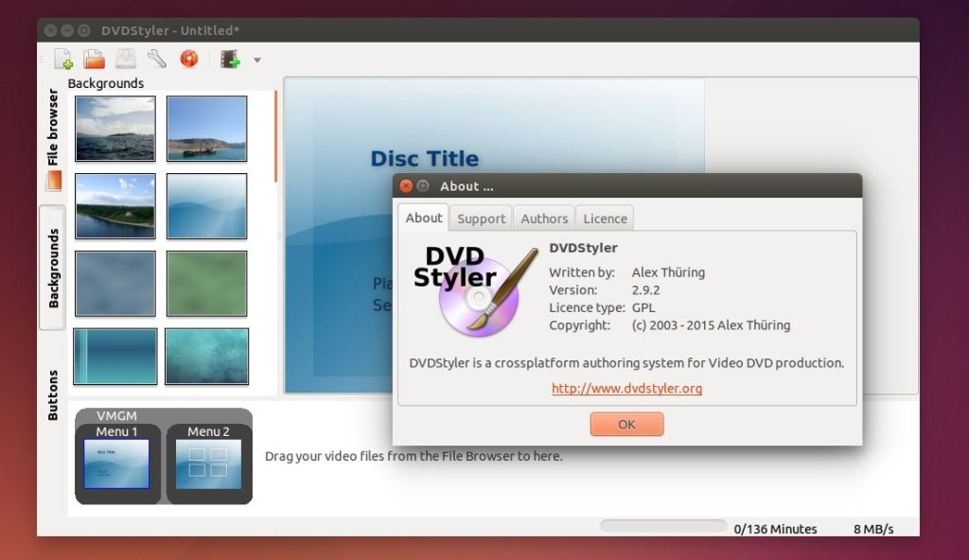969x560 pixels.
Task: Click the Disc Title text in menu preview
Action: point(425,159)
